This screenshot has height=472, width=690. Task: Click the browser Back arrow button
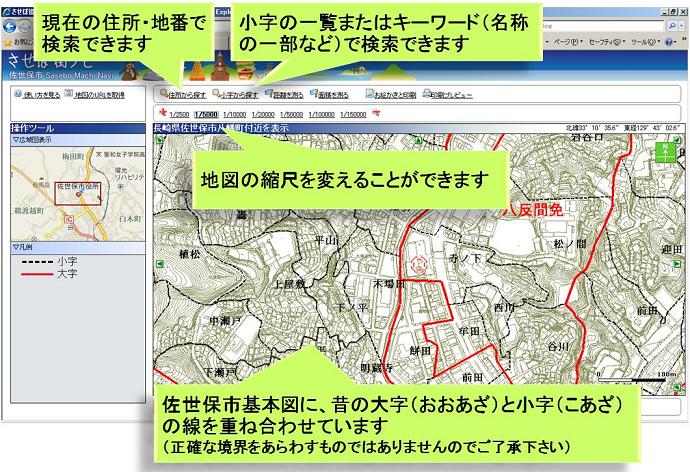(9, 26)
